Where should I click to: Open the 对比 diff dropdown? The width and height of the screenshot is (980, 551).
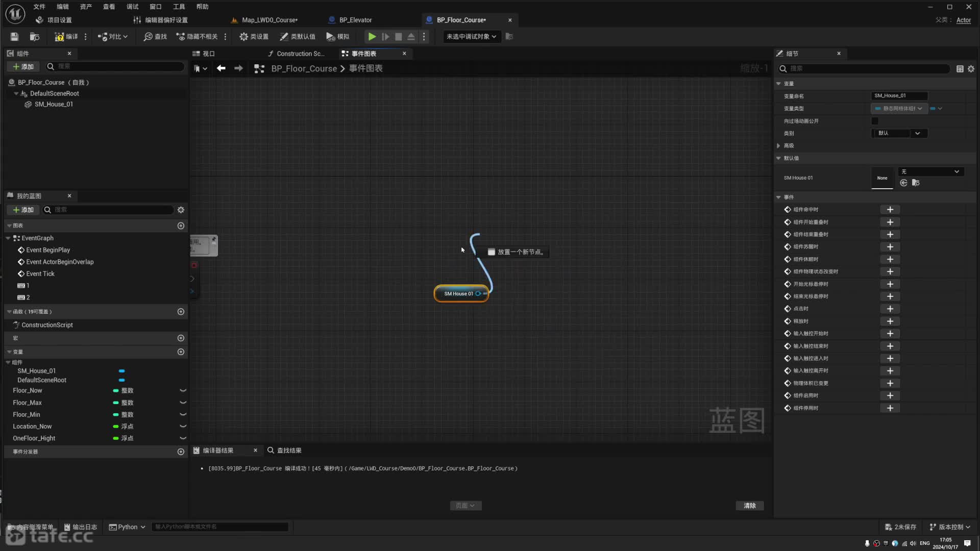pyautogui.click(x=113, y=36)
